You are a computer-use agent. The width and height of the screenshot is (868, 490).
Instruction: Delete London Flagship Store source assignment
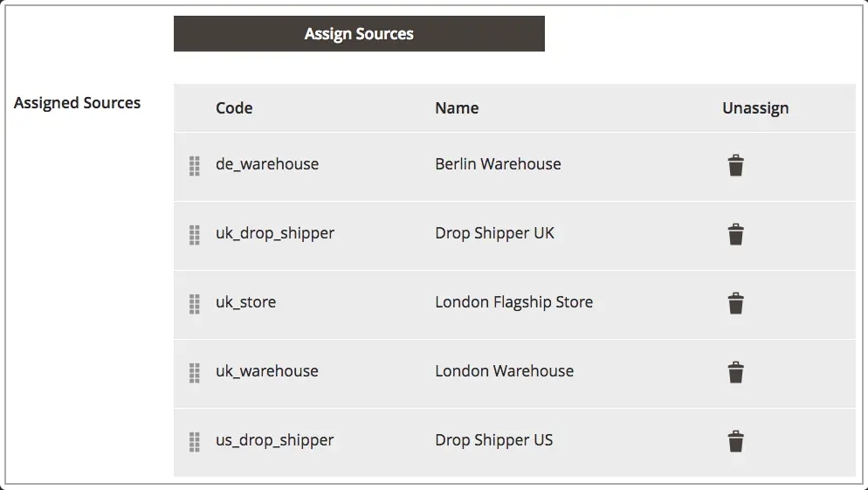coord(735,303)
